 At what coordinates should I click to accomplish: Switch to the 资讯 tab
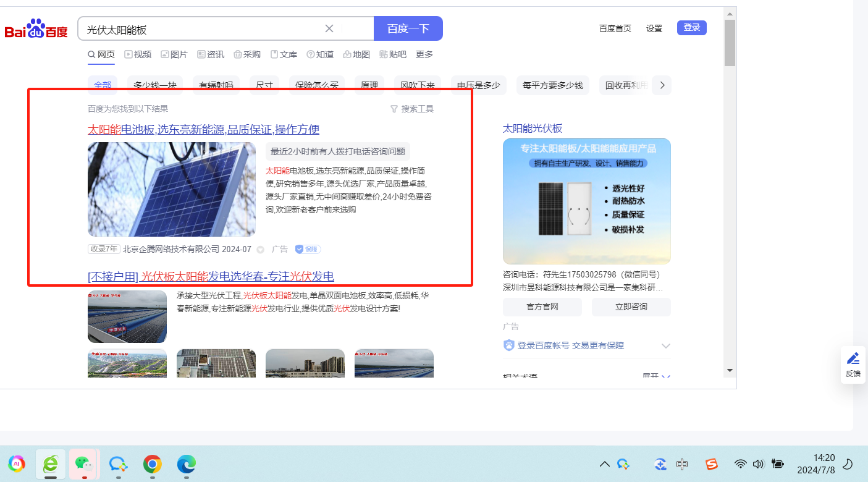(x=211, y=54)
